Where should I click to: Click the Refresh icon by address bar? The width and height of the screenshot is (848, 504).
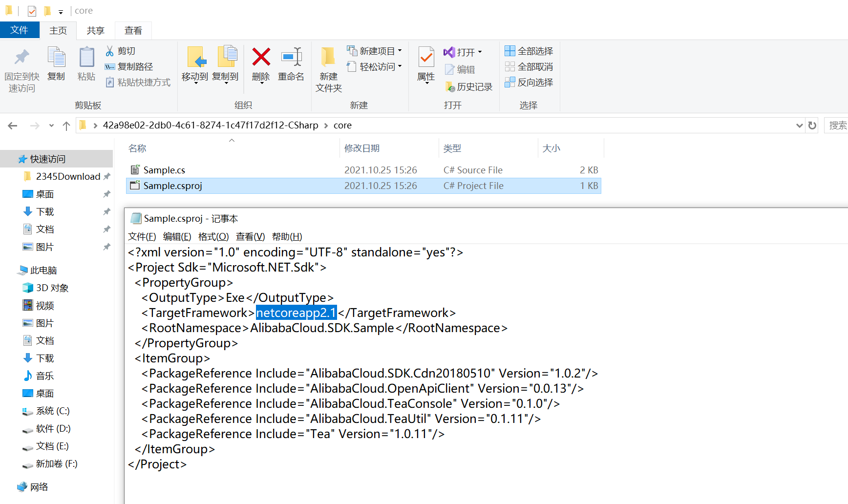coord(812,126)
